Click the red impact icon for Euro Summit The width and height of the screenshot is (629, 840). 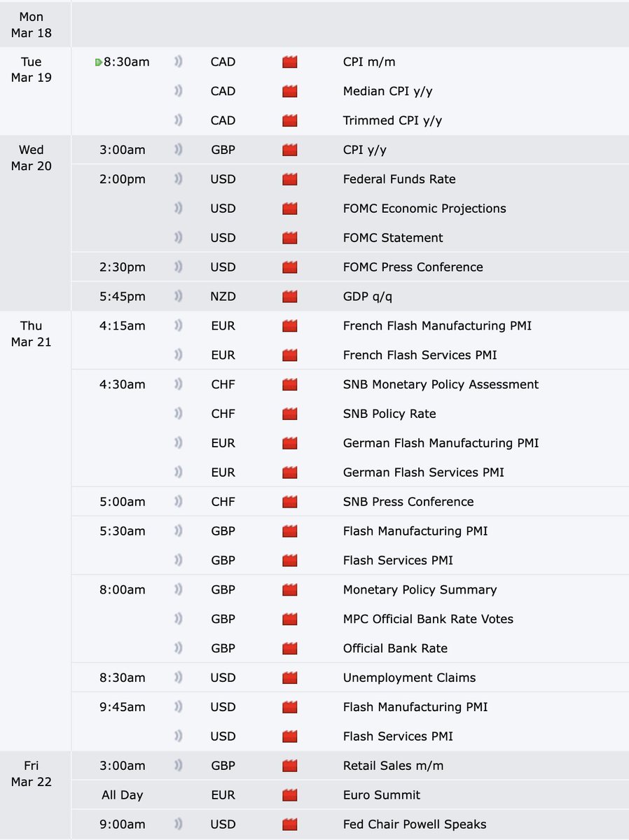pos(290,795)
